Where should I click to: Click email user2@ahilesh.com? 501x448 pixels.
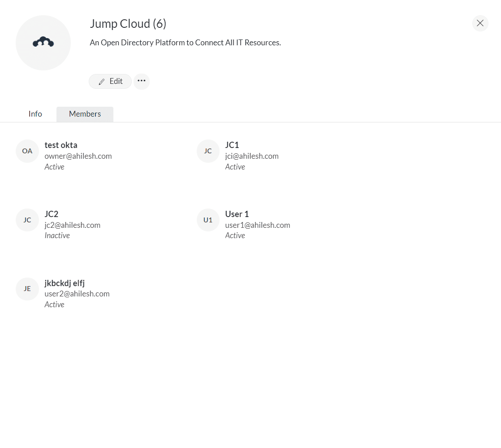(x=77, y=294)
